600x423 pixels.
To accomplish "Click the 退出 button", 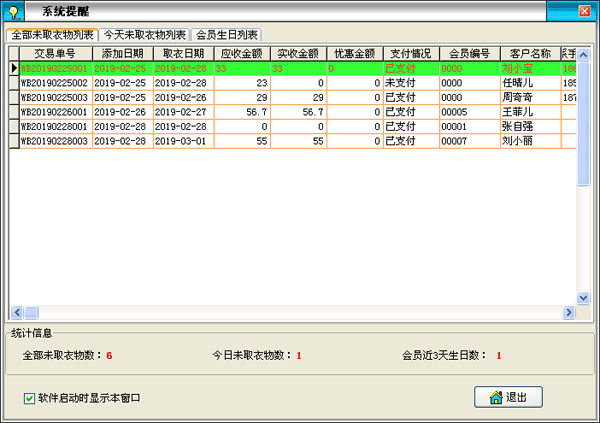I will 508,397.
